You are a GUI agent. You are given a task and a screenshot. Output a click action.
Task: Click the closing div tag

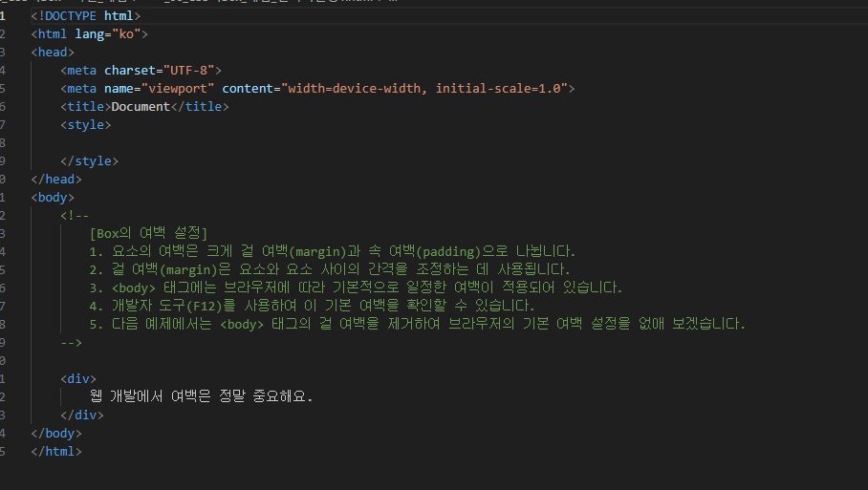click(x=82, y=415)
